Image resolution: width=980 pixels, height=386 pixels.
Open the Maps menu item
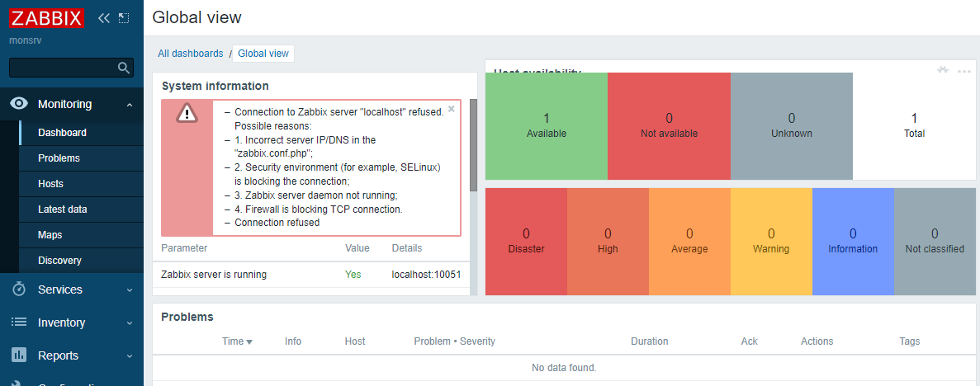tap(82, 235)
